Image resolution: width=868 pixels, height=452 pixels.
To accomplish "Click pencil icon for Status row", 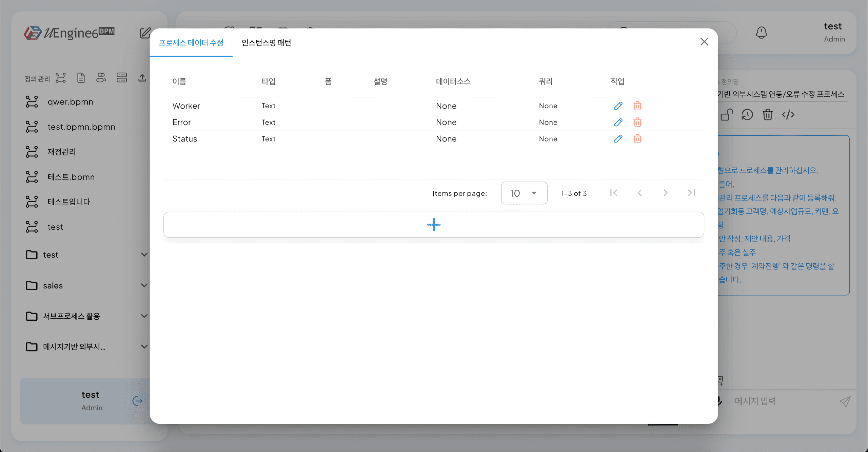I will tap(618, 139).
